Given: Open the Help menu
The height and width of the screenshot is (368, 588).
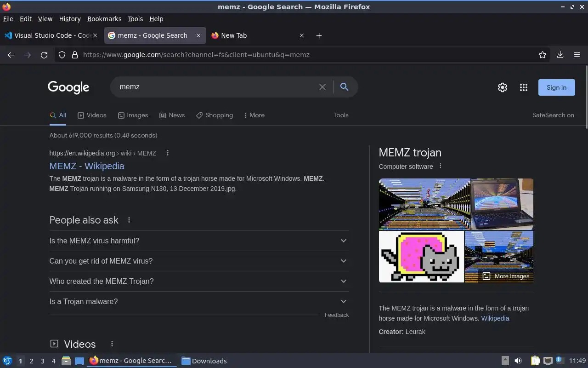Looking at the screenshot, I should click(x=156, y=19).
